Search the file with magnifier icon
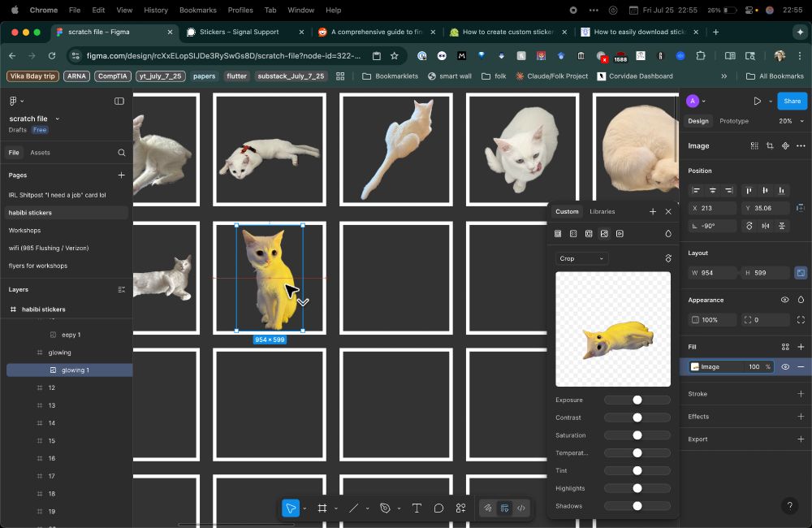Viewport: 812px width, 528px height. tap(121, 153)
